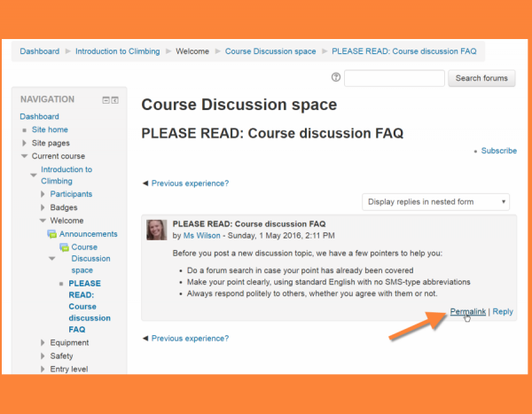Click the search help question mark icon

coord(335,78)
